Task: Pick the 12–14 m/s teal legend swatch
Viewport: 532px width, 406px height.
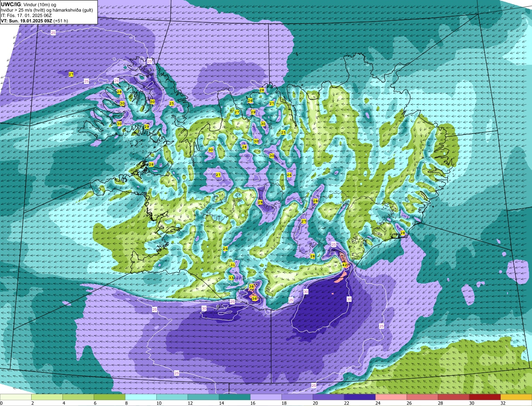Action: coord(203,397)
